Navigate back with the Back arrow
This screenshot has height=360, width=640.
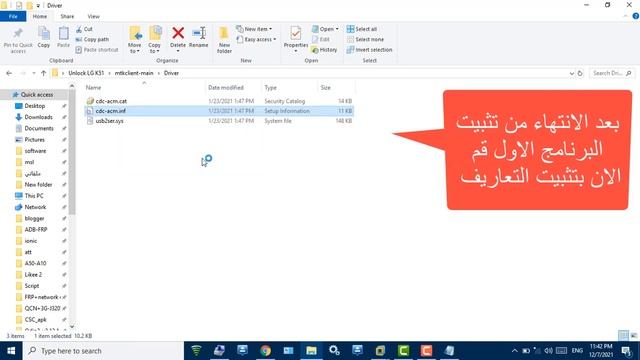click(9, 73)
